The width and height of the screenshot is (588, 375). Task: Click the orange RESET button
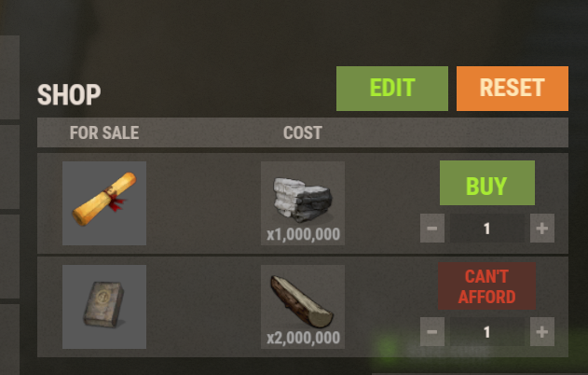[513, 89]
